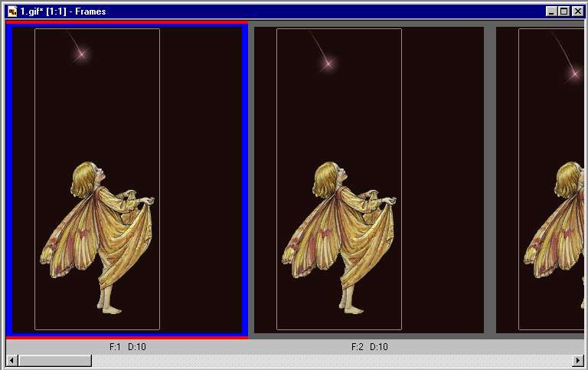Screen dimensions: 588x370
Task: Click the 1.gif window title icon
Action: coord(12,11)
